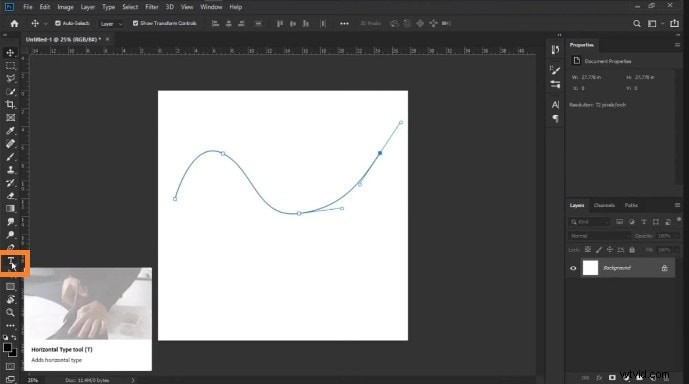Select the Clone Stamp tool
The width and height of the screenshot is (689, 384).
pos(10,170)
